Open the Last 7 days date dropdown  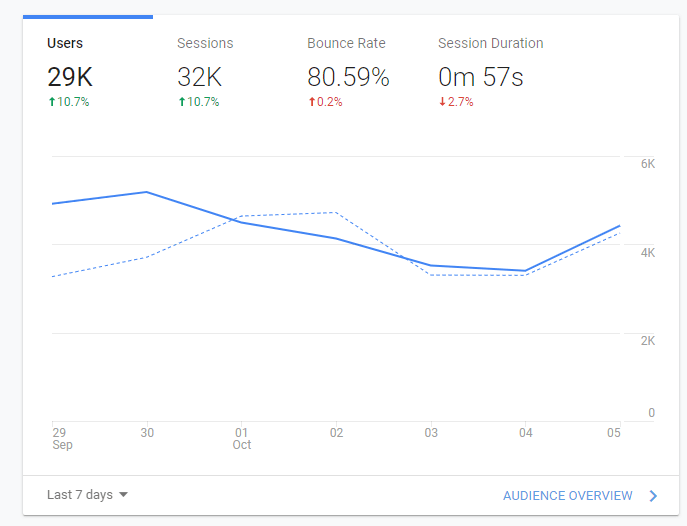pyautogui.click(x=88, y=495)
